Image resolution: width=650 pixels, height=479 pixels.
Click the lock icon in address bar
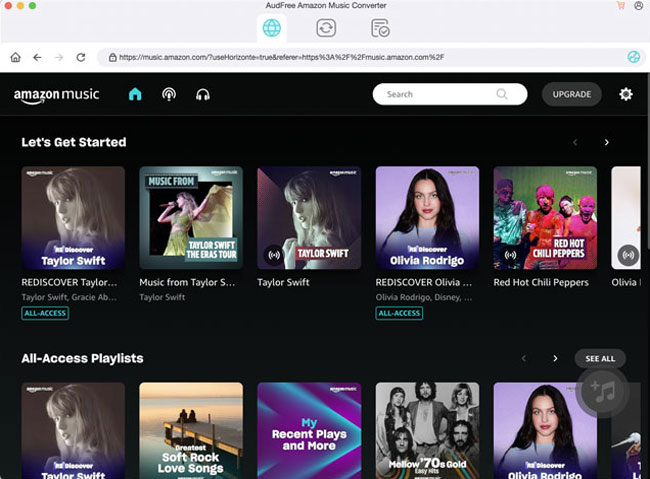[112, 57]
